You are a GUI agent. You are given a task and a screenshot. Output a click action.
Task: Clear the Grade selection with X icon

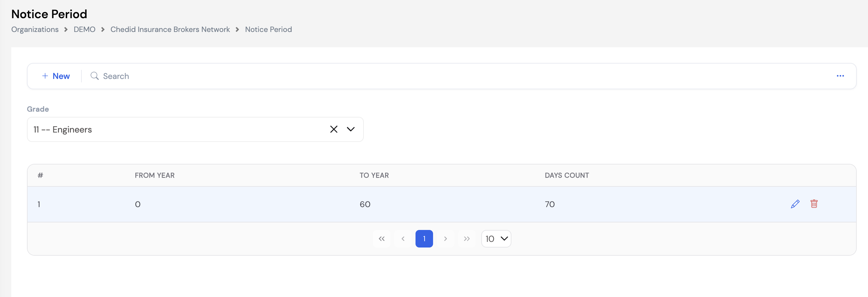(x=334, y=129)
